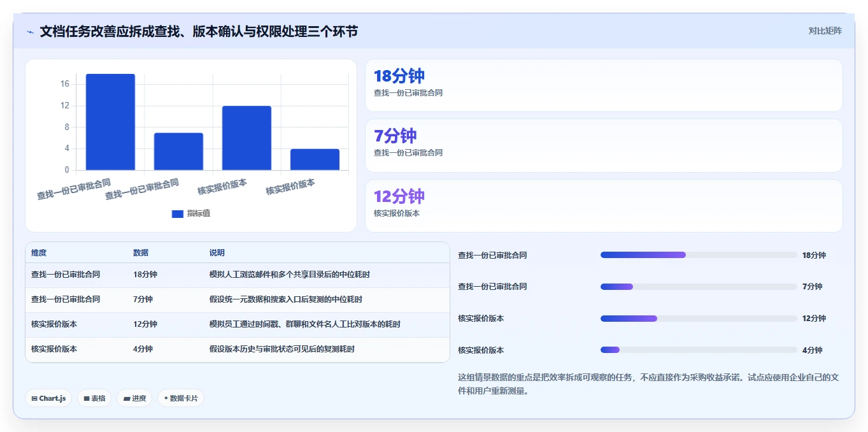Click the progress bar labeled 4分钟
The height and width of the screenshot is (432, 868).
point(699,350)
